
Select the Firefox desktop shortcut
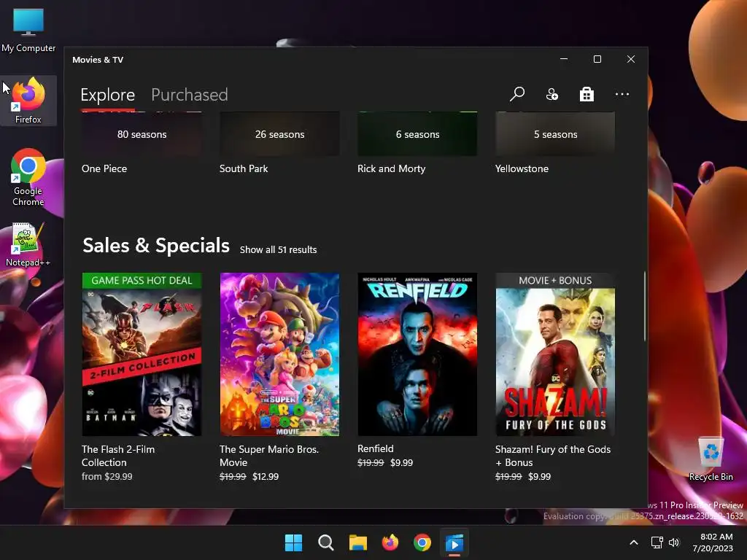(28, 101)
